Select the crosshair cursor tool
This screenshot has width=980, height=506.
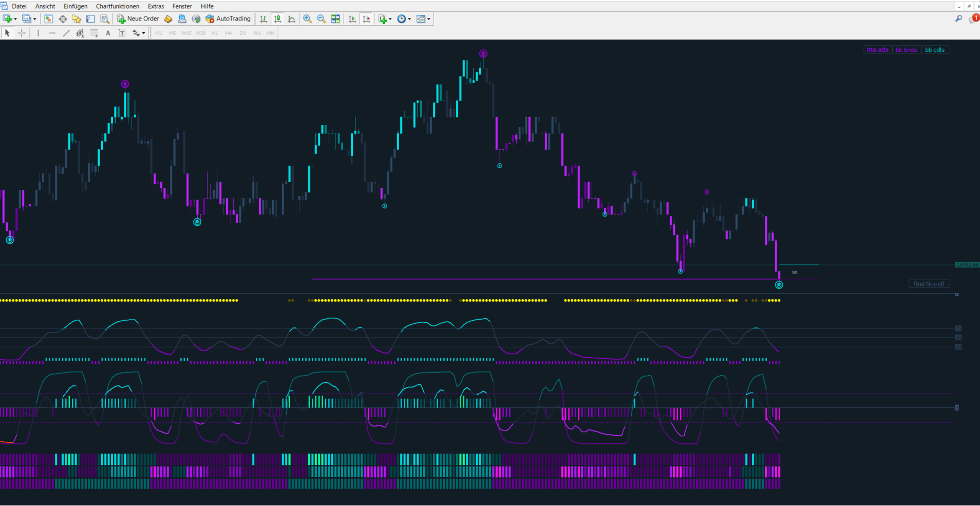22,33
